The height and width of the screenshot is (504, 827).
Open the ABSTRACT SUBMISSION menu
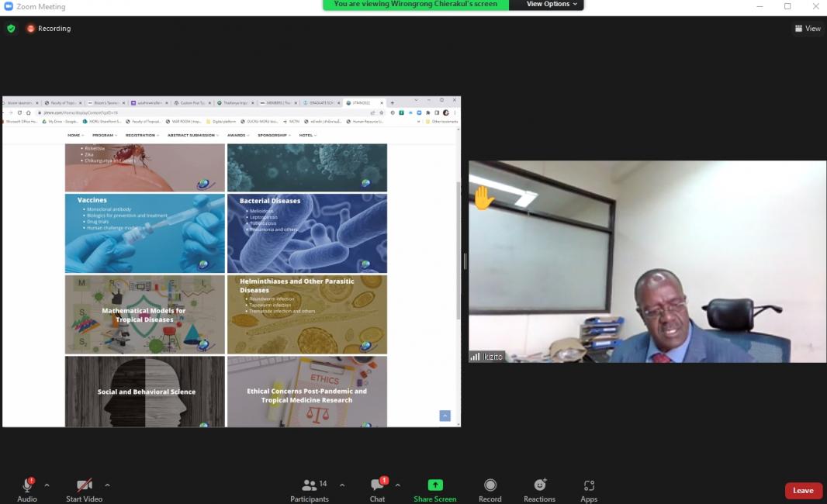193,136
